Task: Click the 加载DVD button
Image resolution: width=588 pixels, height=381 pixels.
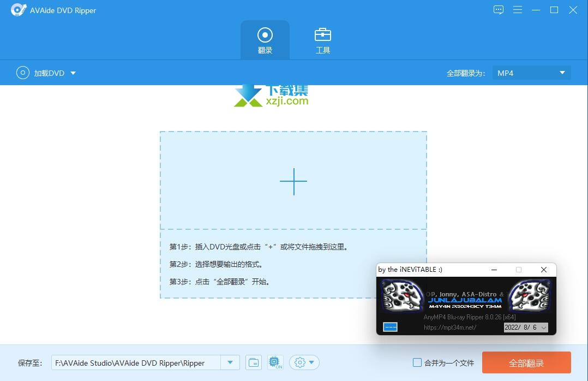Action: click(40, 73)
